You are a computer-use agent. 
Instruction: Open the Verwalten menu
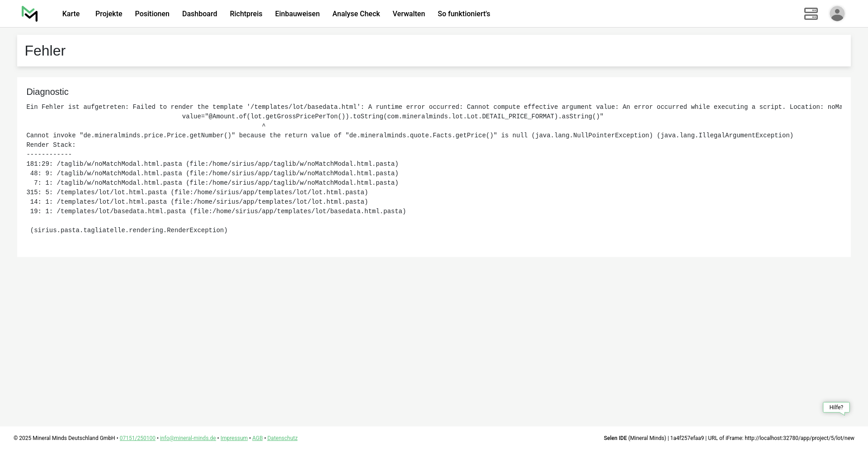[409, 14]
